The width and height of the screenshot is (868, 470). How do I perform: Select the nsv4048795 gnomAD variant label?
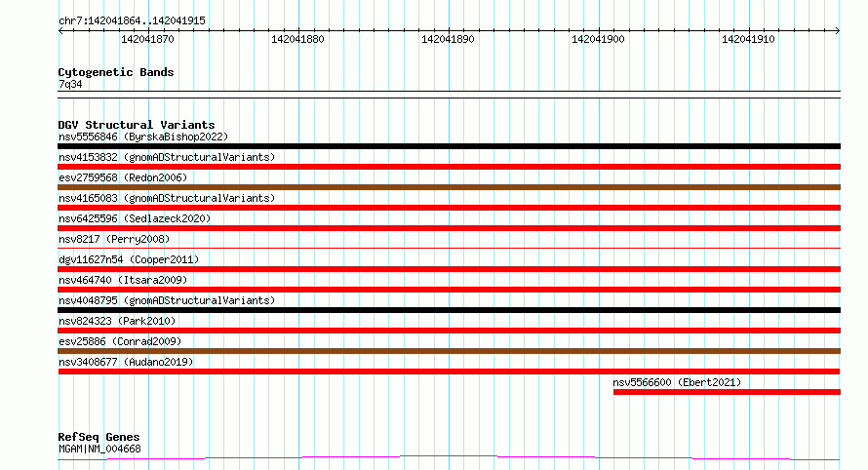coord(167,300)
